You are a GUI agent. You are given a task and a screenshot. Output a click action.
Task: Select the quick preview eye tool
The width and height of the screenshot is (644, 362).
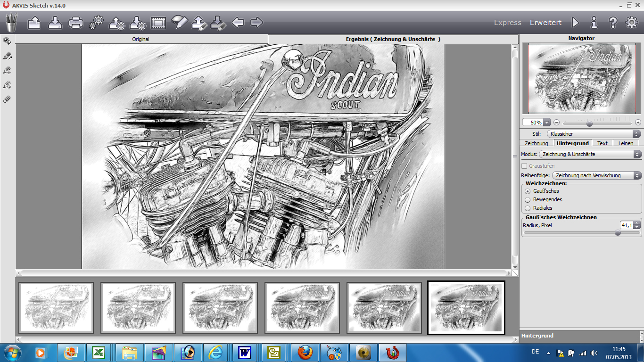pyautogui.click(x=7, y=41)
